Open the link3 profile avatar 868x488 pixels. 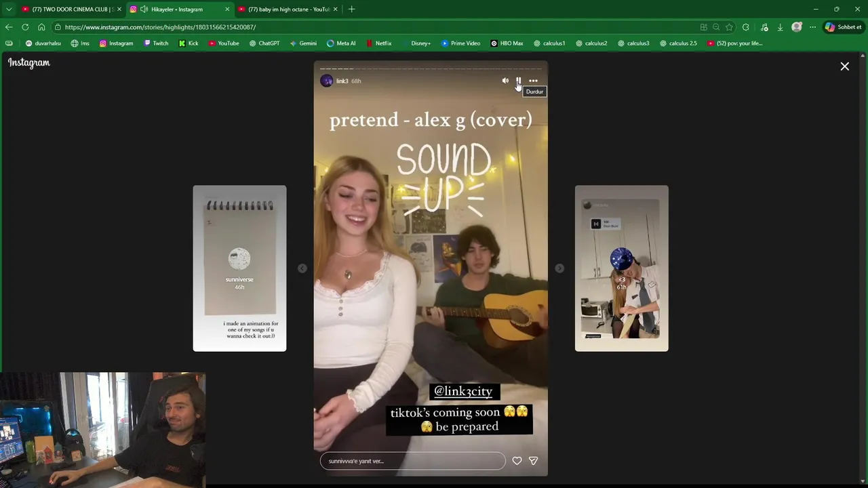pyautogui.click(x=326, y=81)
